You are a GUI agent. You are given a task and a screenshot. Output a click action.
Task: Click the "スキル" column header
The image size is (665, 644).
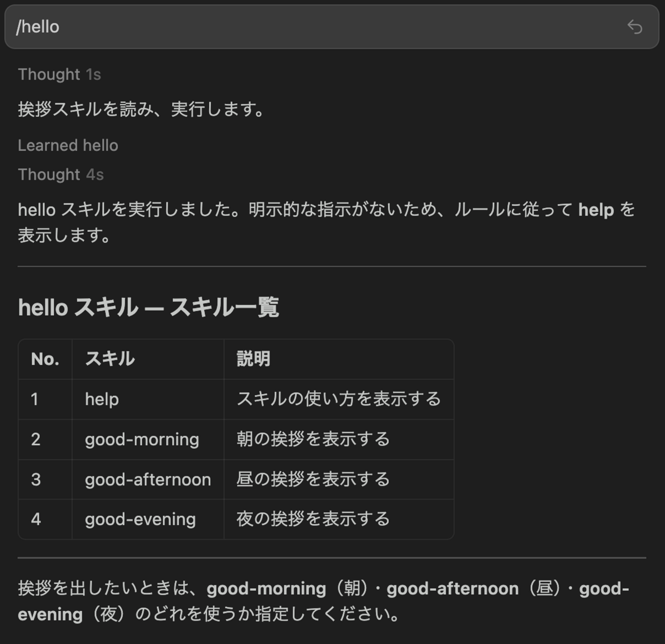coord(110,359)
